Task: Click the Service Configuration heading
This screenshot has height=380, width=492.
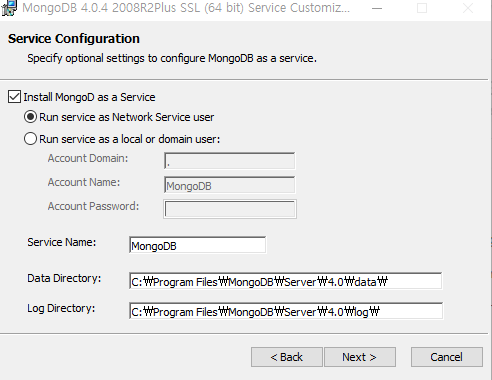Action: tap(74, 39)
